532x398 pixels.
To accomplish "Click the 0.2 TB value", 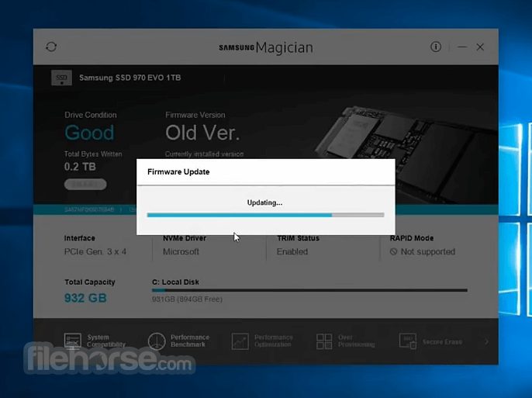I will click(x=80, y=167).
